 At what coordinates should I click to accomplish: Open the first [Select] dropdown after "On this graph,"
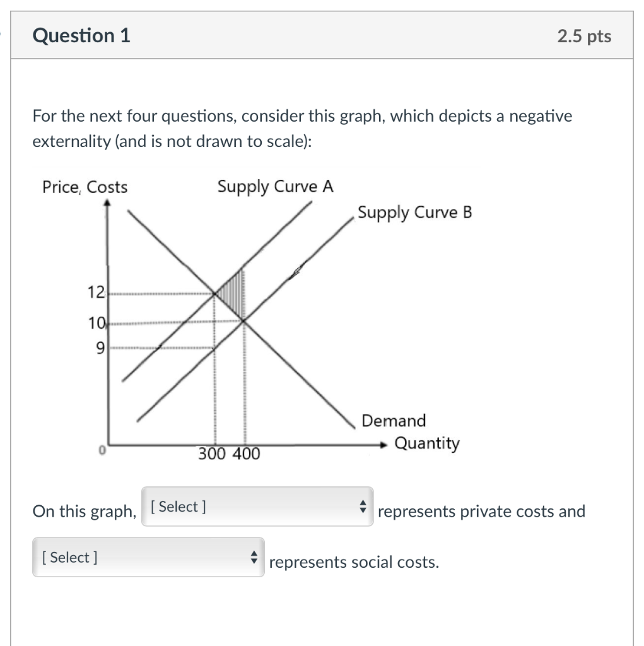pyautogui.click(x=257, y=507)
